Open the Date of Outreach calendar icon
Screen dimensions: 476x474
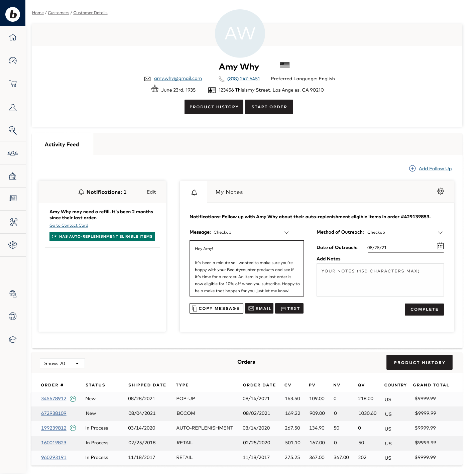440,246
